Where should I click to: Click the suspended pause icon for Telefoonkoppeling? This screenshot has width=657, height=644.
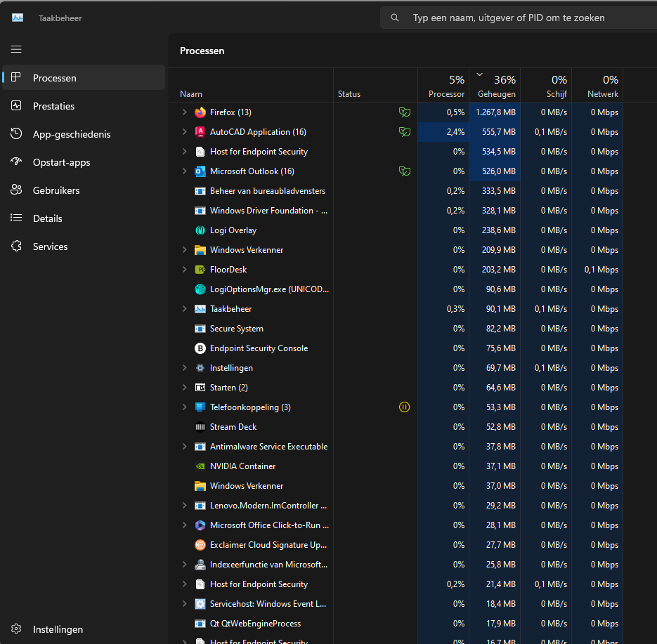(x=404, y=407)
